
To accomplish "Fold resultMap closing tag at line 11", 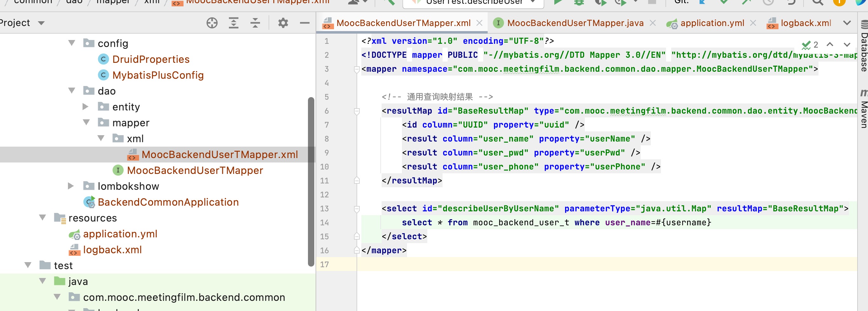I will [357, 181].
